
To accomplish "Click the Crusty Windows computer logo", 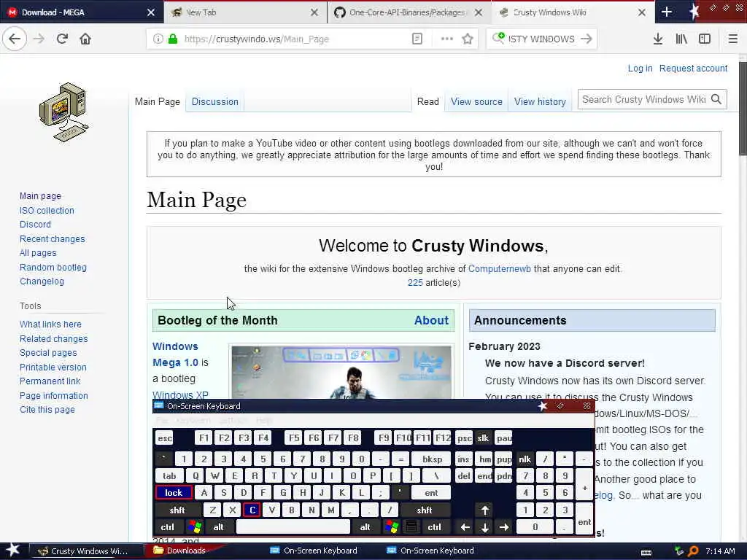I will coord(64,112).
